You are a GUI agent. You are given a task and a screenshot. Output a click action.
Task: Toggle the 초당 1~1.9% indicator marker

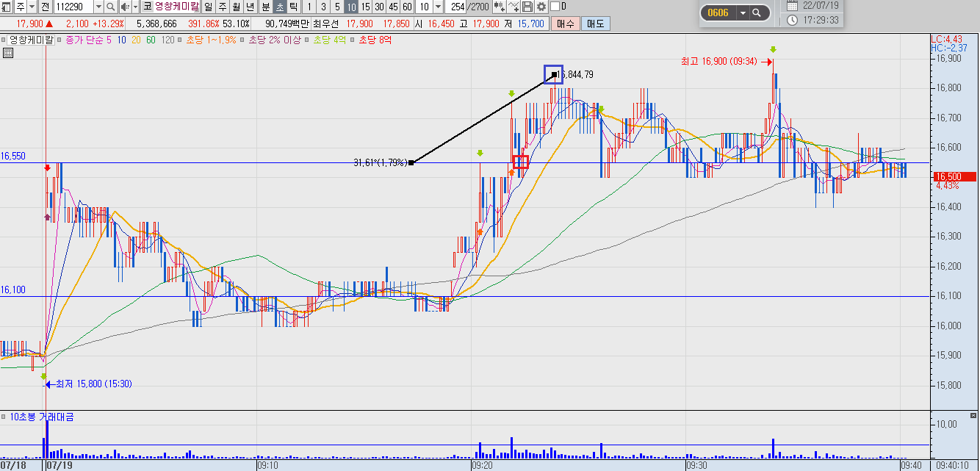181,40
